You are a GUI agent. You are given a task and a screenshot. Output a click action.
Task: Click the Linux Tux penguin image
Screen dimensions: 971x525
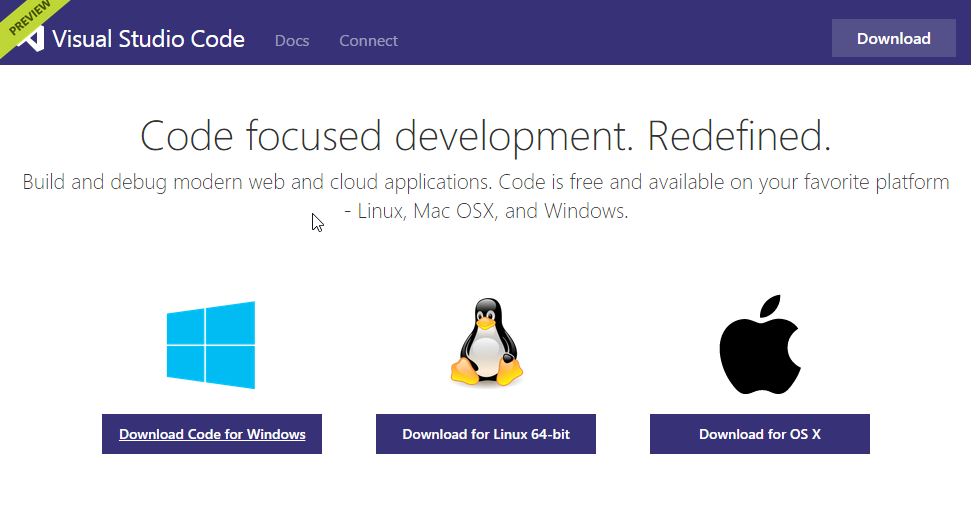click(487, 342)
